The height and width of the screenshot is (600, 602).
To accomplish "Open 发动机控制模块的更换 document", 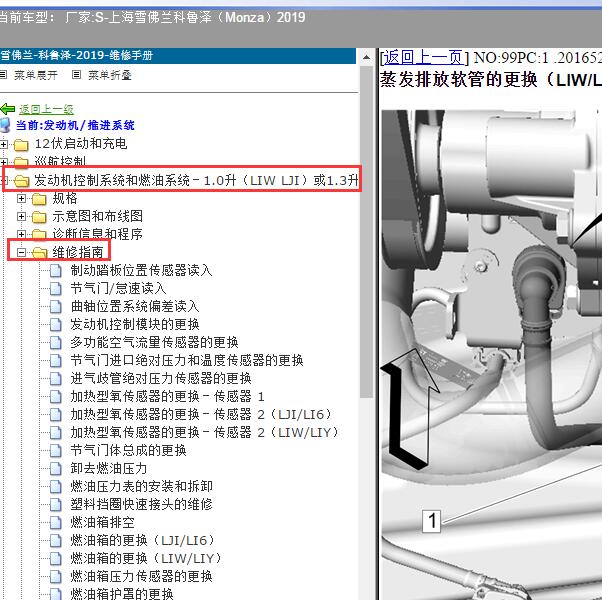I will 135,324.
